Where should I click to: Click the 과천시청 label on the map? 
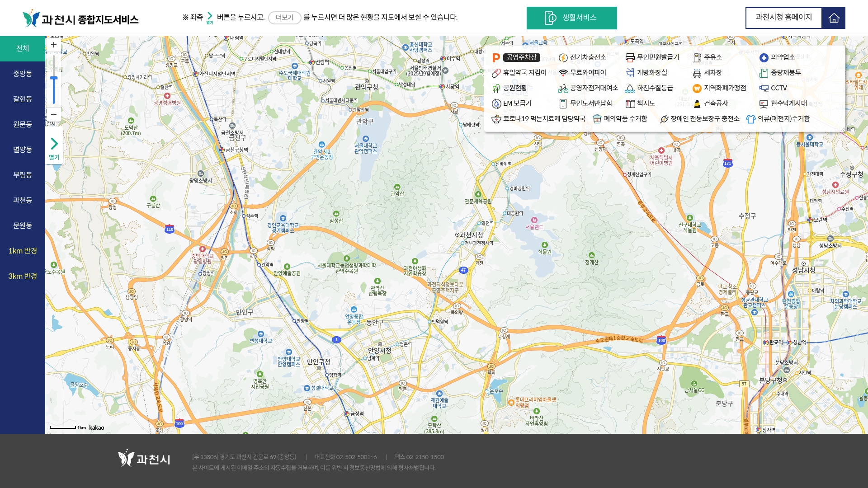tap(471, 235)
